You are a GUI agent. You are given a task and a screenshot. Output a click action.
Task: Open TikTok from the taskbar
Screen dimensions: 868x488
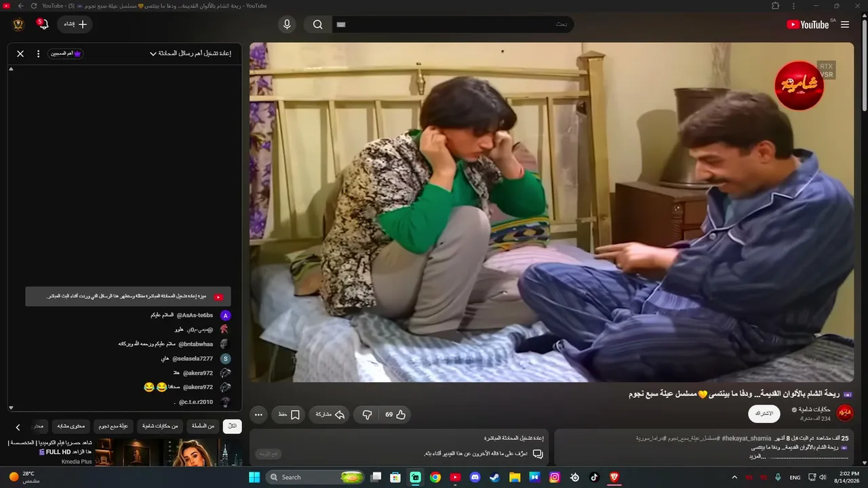point(595,477)
